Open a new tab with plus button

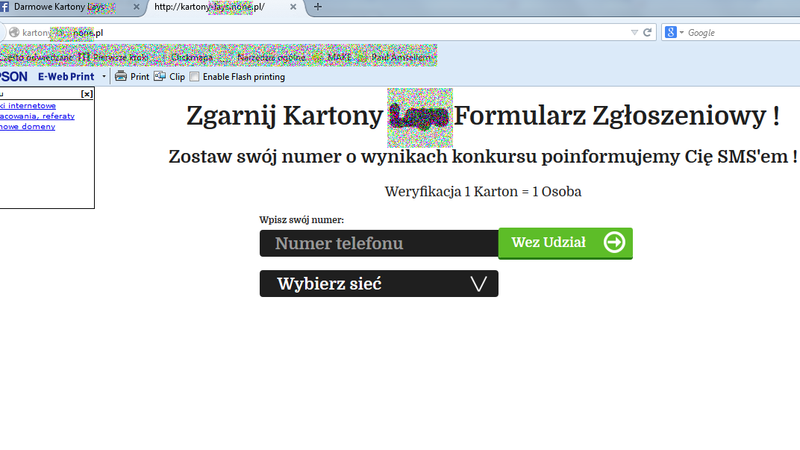point(317,7)
